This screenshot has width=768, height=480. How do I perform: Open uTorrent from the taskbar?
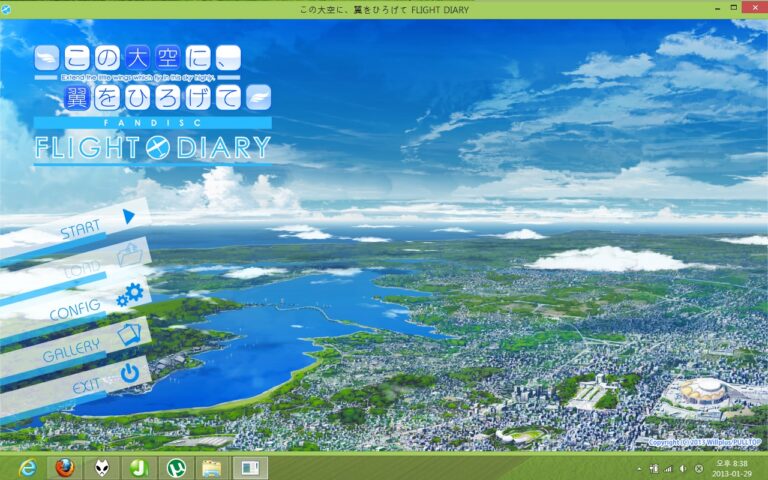click(x=176, y=468)
